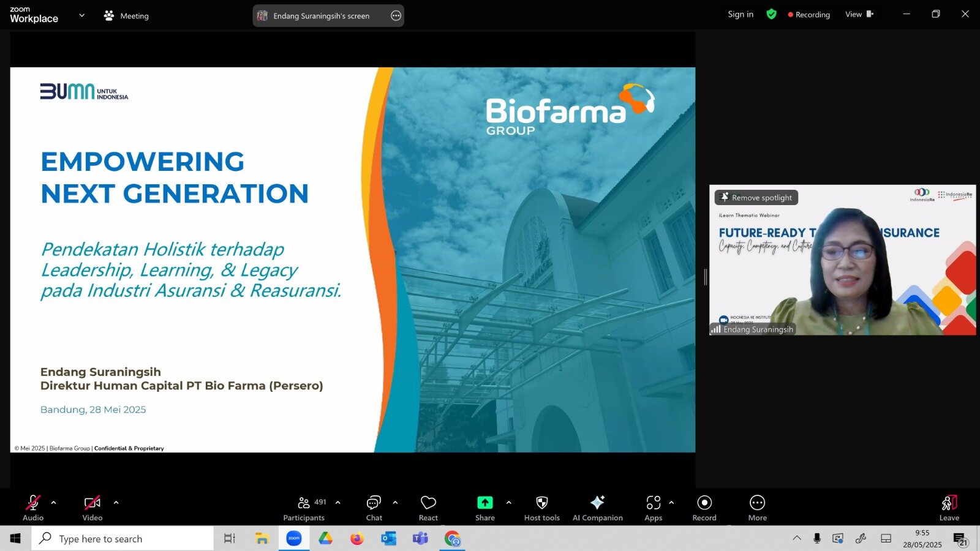Expand the Chat options arrow
Image resolution: width=980 pixels, height=551 pixels.
[x=395, y=503]
